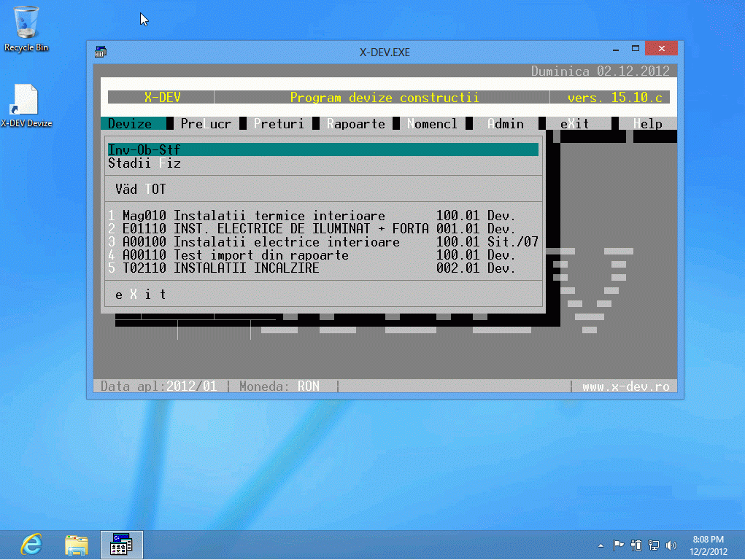Click the X-DEV.EXE title bar icon
Screen dimensions: 745x560
click(101, 52)
